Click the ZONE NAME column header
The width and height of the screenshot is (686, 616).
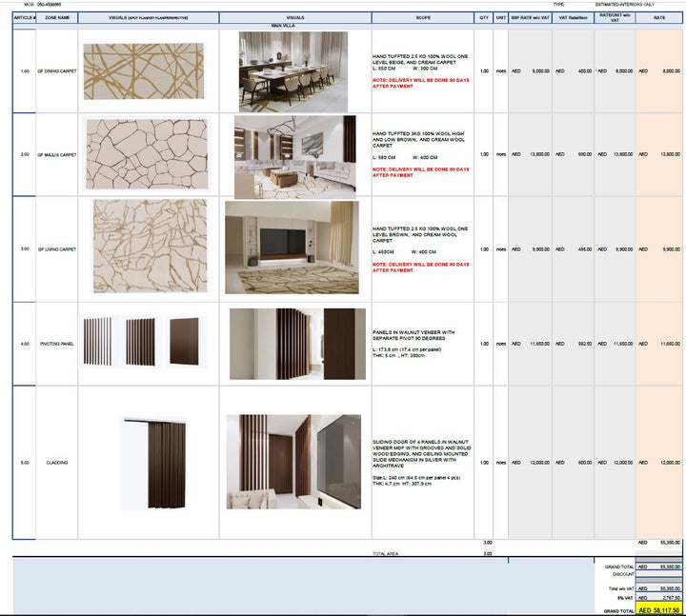(x=57, y=17)
